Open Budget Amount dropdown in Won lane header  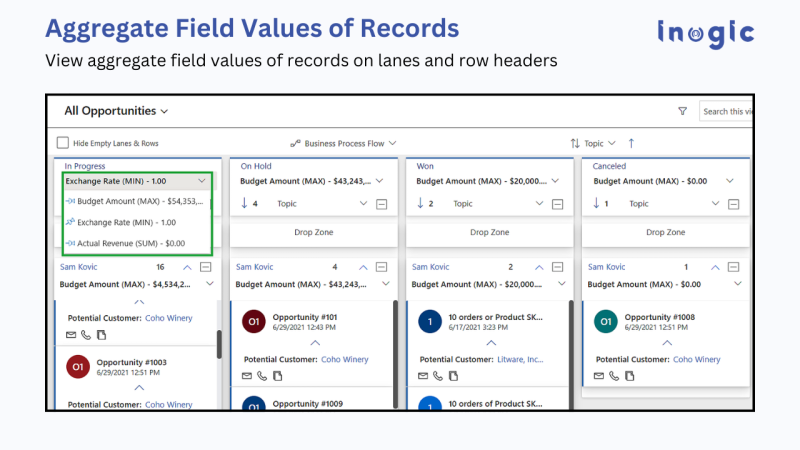(x=553, y=181)
